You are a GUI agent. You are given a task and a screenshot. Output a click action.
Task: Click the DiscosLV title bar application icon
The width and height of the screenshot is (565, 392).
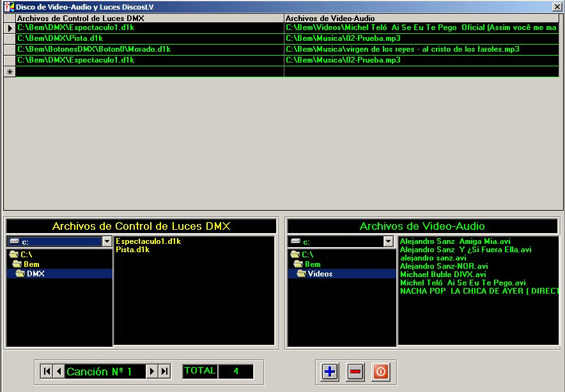pos(9,6)
